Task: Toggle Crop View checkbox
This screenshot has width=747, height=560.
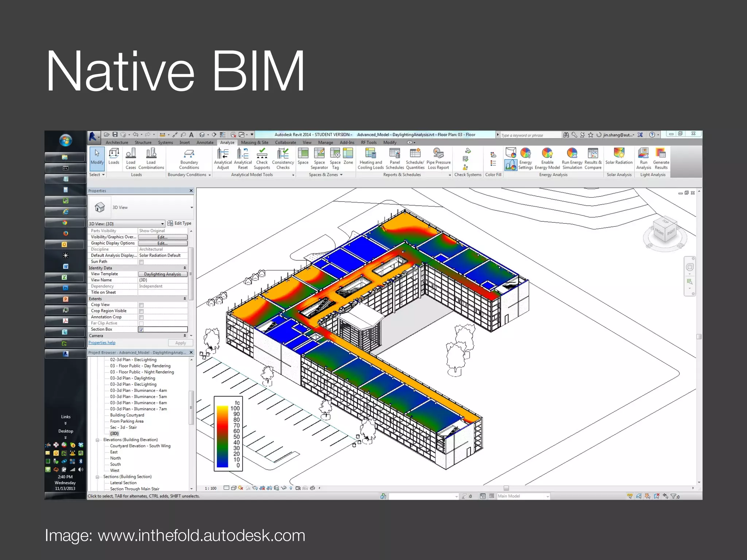Action: (x=141, y=305)
